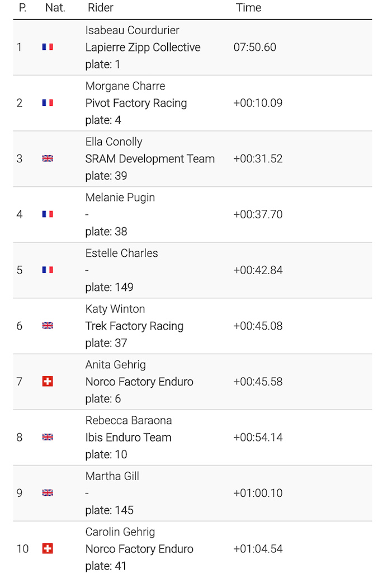This screenshot has height=573, width=392.
Task: Click the Swiss flag beside Carolin Gehrig
Action: click(48, 548)
